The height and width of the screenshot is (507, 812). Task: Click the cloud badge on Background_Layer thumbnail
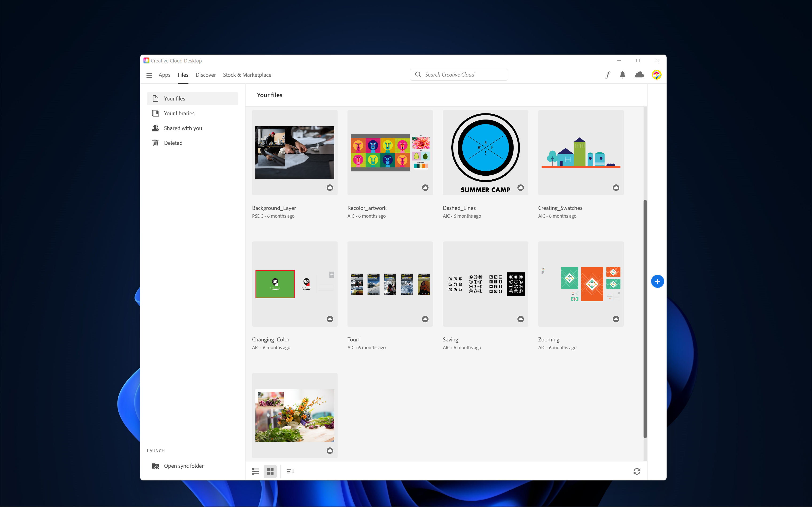click(330, 187)
